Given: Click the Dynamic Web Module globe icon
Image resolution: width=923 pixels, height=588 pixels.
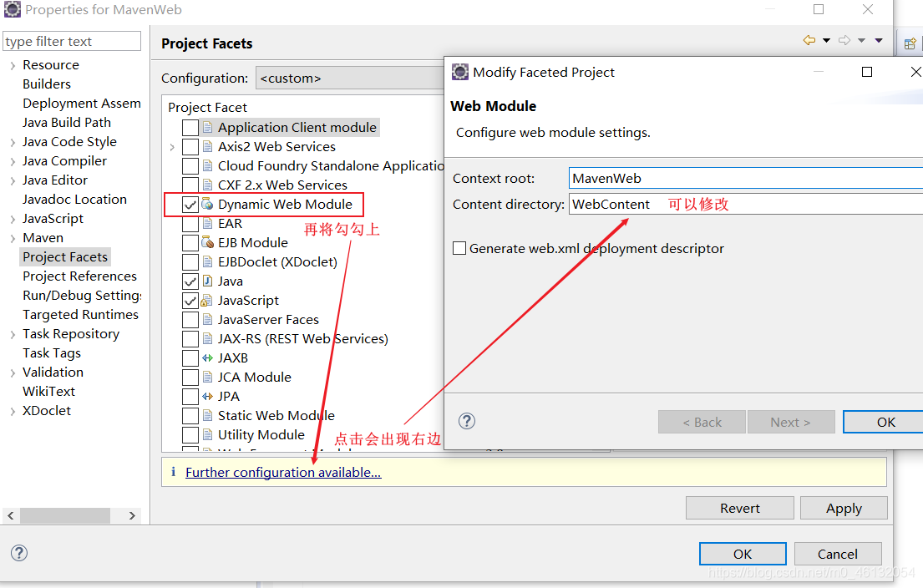Looking at the screenshot, I should [205, 204].
